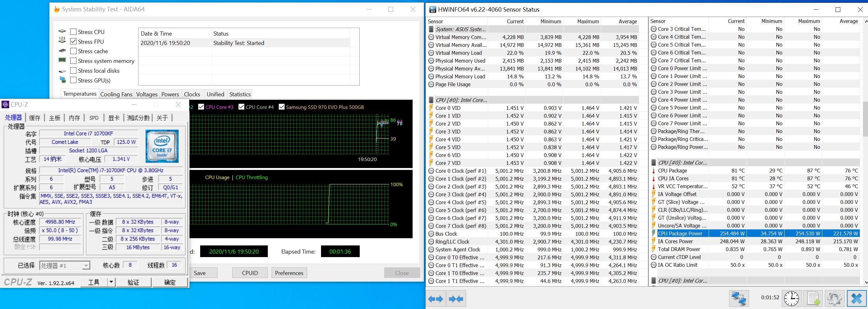Uncheck the Stress FPU checkbox
Screen dimensions: 868x309
[x=73, y=42]
